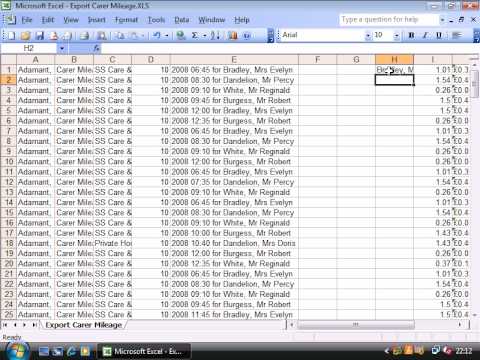Show desktop from Quick Launch
The width and height of the screenshot is (480, 360).
43,351
